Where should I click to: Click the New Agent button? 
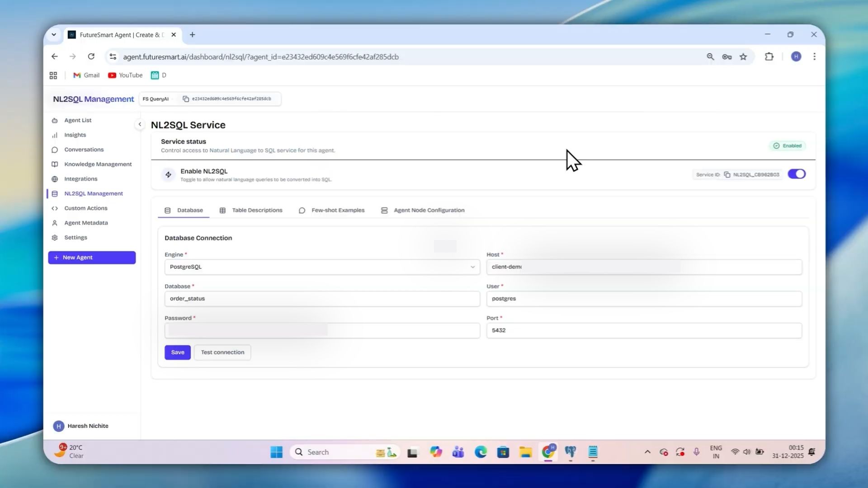tap(92, 258)
